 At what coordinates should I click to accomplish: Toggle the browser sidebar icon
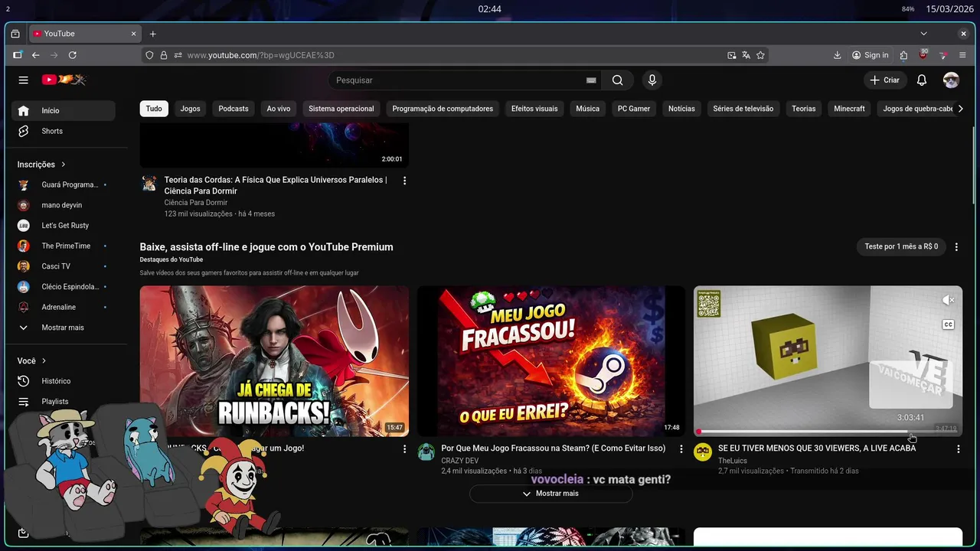tap(18, 55)
